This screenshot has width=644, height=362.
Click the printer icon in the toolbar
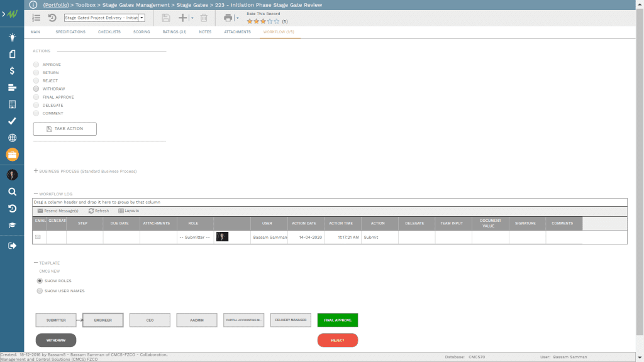(x=228, y=18)
